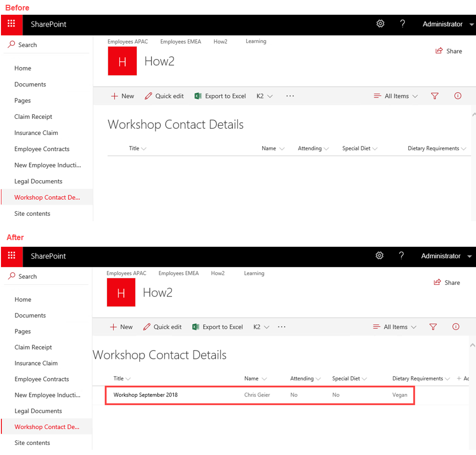Open the app launcher waffle in the Before screenshot
This screenshot has width=476, height=455.
[11, 24]
